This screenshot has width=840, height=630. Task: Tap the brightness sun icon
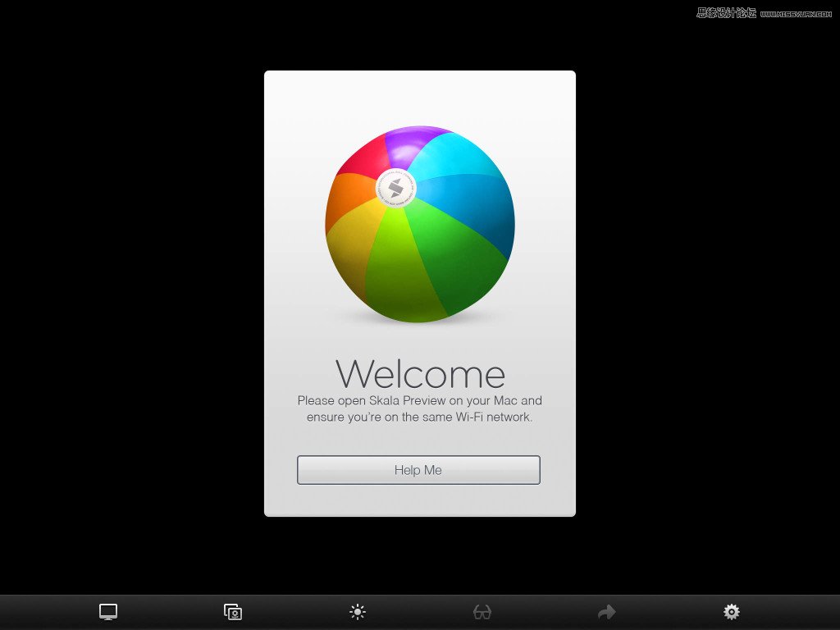pos(358,612)
